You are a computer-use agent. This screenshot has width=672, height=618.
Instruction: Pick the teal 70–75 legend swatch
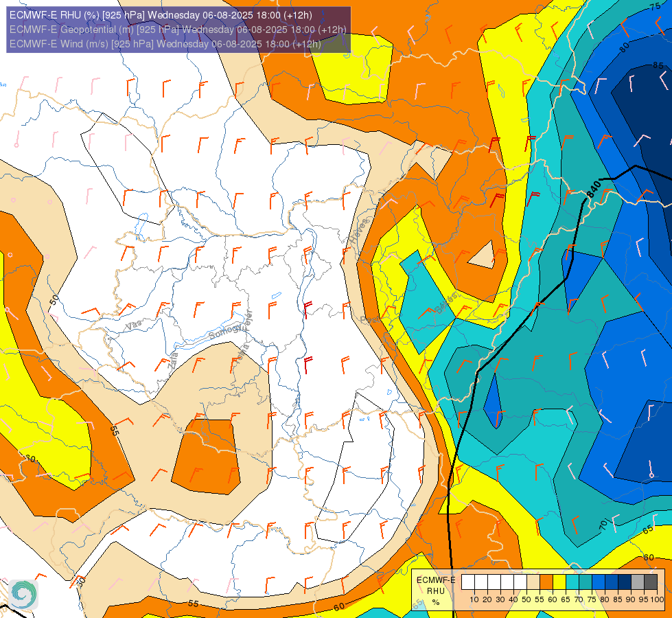(x=586, y=582)
